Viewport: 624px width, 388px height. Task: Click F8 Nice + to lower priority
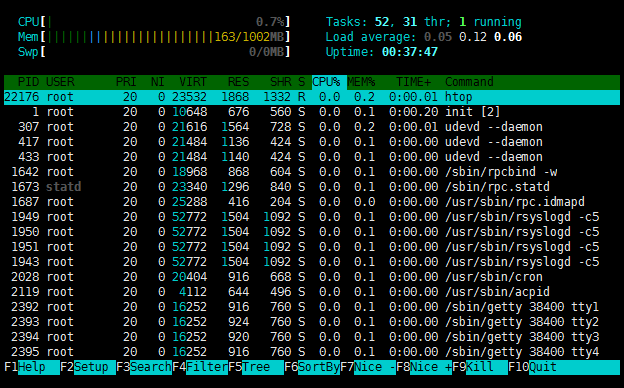pyautogui.click(x=424, y=367)
